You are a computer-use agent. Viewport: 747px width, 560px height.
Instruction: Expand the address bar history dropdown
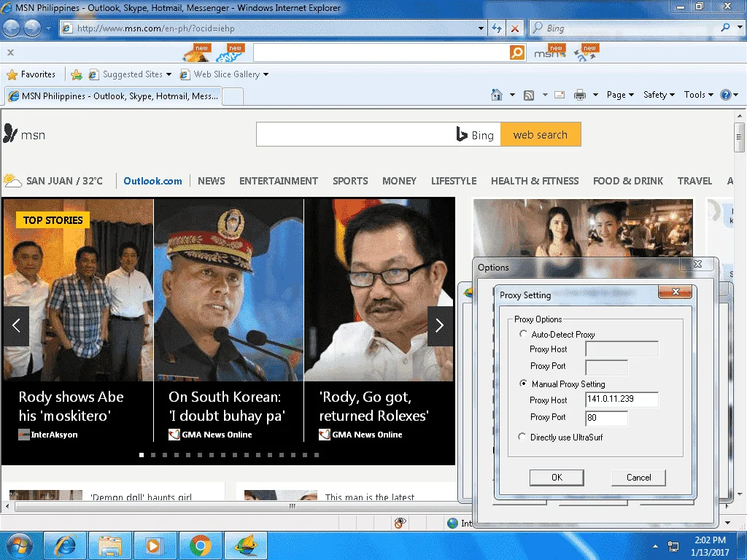click(x=481, y=28)
